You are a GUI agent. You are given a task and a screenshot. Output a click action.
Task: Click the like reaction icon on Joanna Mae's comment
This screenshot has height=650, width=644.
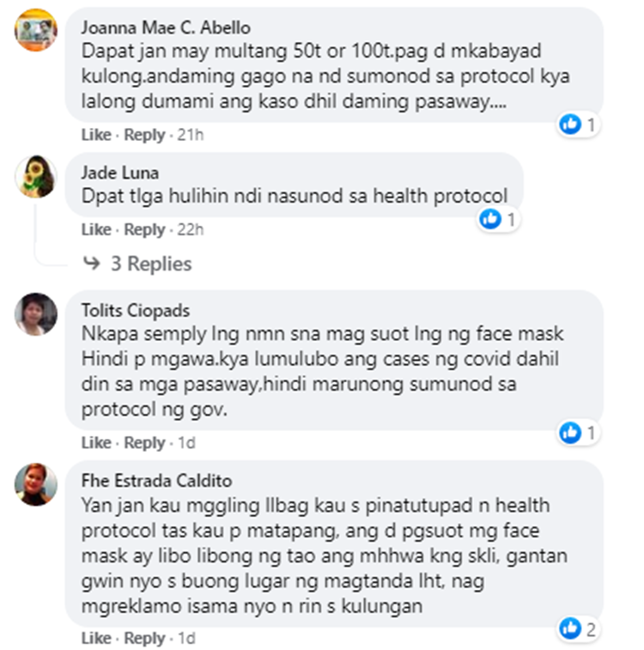570,124
